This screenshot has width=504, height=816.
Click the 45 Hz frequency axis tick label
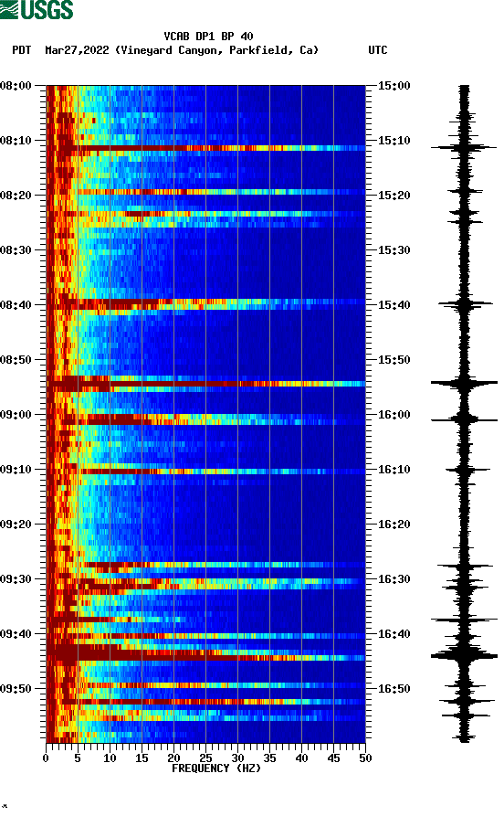pyautogui.click(x=333, y=758)
